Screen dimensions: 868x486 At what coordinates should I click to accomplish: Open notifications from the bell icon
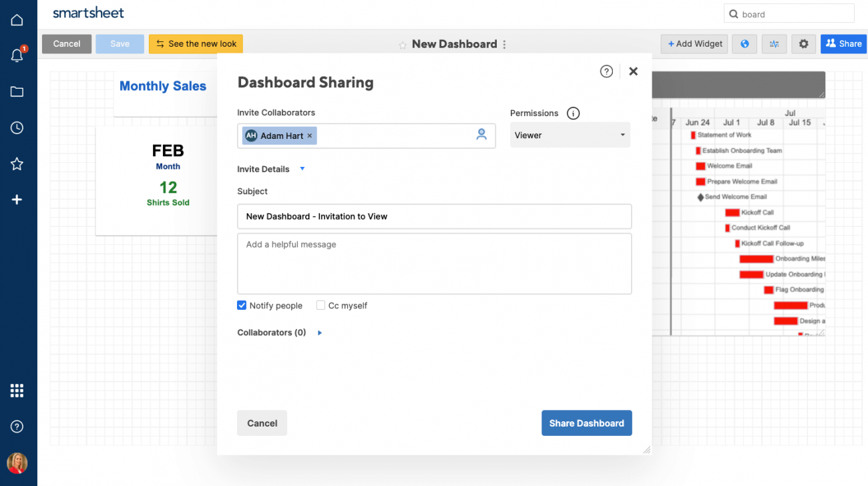click(x=17, y=55)
